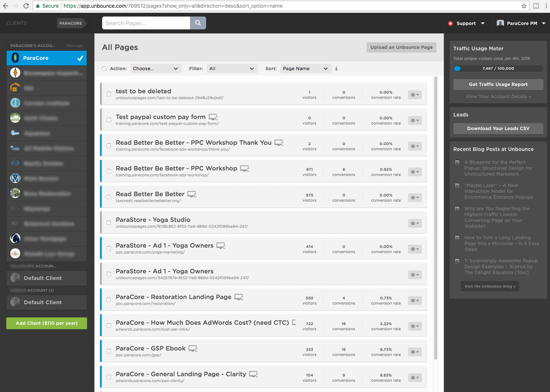
Task: Open the Filter 'All' dropdown
Action: (232, 69)
